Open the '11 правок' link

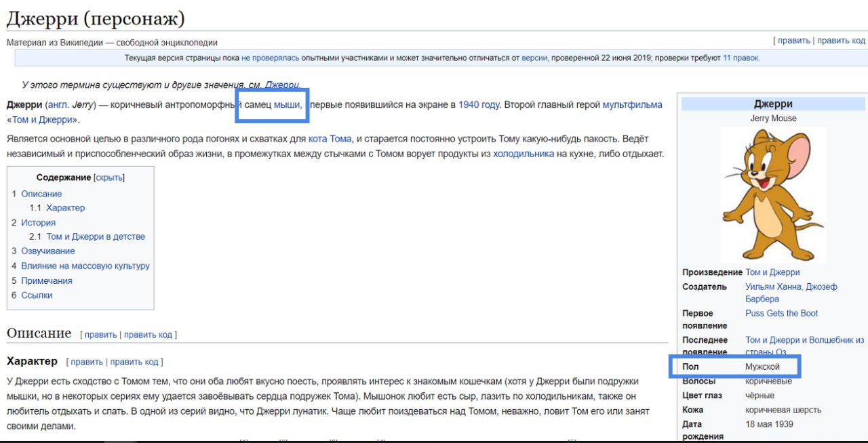coord(741,58)
